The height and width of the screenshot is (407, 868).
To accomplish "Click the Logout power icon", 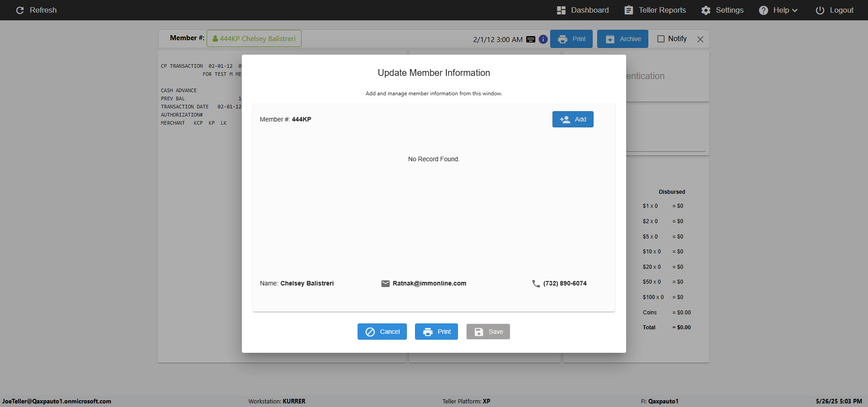I will pos(820,10).
